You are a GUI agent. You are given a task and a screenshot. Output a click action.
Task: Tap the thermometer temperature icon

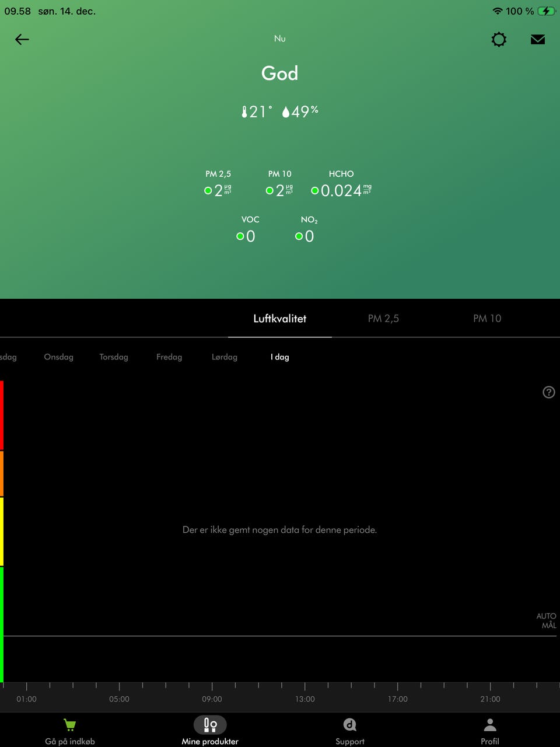244,112
